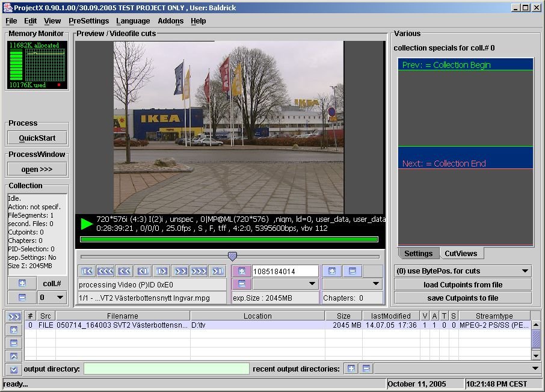Image resolution: width=545 pixels, height=392 pixels.
Task: Select the file row '050714_164003 SVT2 Västerbottensn...'
Action: [278, 325]
